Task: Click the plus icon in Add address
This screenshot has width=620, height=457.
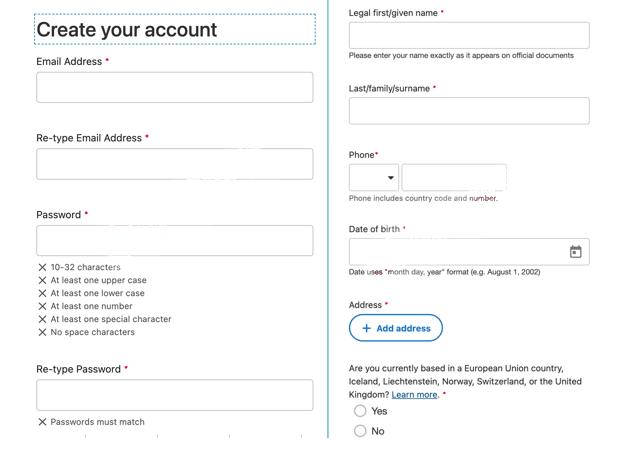Action: pos(367,328)
